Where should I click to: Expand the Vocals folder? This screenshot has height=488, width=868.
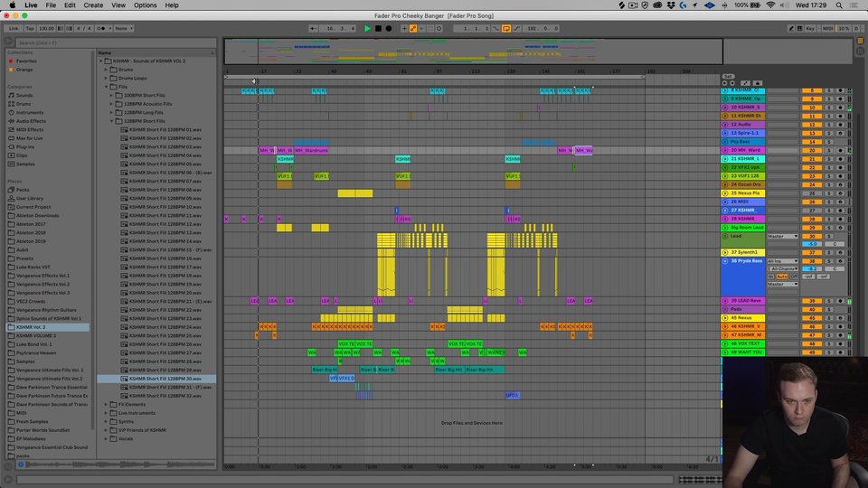[x=107, y=439]
